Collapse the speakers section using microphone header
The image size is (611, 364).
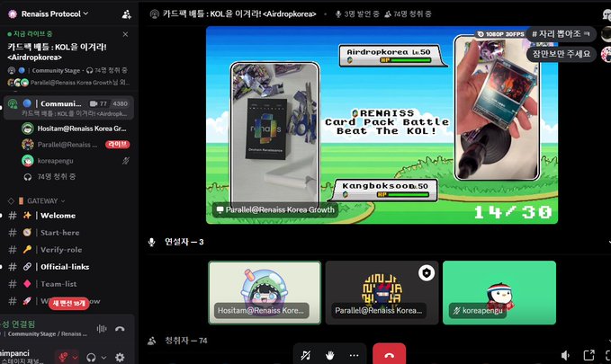pos(151,242)
